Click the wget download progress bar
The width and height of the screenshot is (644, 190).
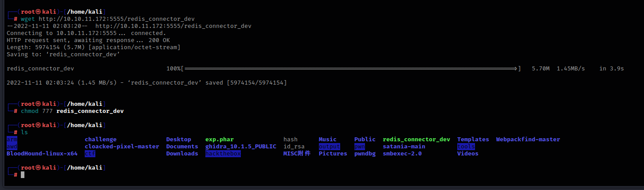pos(351,69)
